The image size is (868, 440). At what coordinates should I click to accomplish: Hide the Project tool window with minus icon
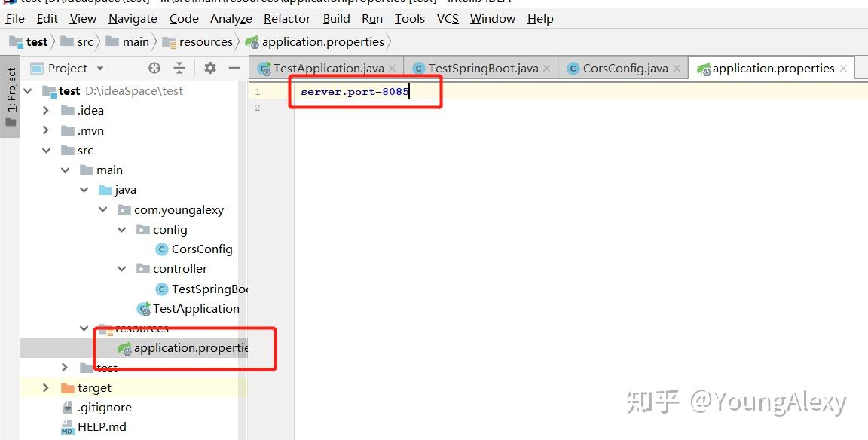click(235, 68)
